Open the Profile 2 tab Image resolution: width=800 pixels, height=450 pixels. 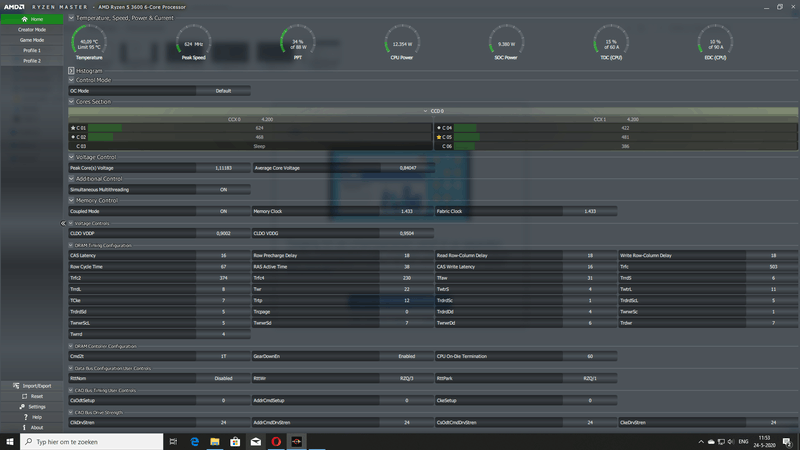click(x=32, y=61)
